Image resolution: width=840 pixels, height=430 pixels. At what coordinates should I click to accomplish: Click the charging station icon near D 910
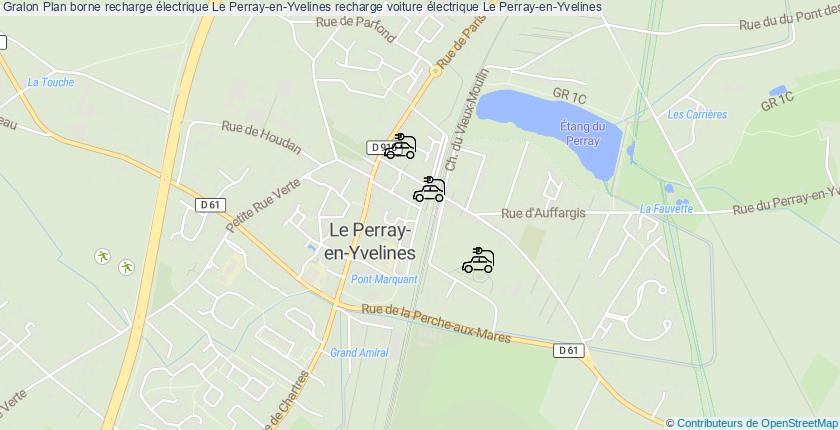[400, 147]
